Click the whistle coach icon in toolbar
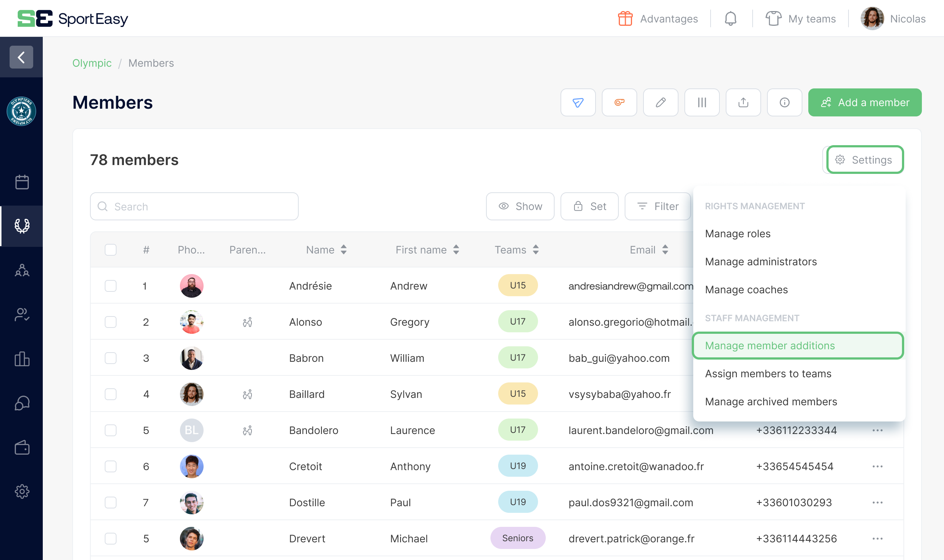 point(619,102)
